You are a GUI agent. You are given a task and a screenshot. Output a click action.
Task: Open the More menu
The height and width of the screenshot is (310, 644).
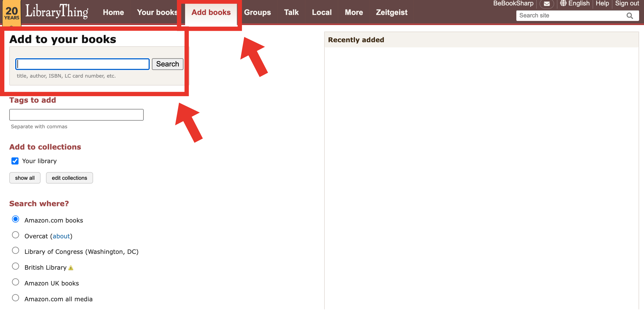[354, 12]
